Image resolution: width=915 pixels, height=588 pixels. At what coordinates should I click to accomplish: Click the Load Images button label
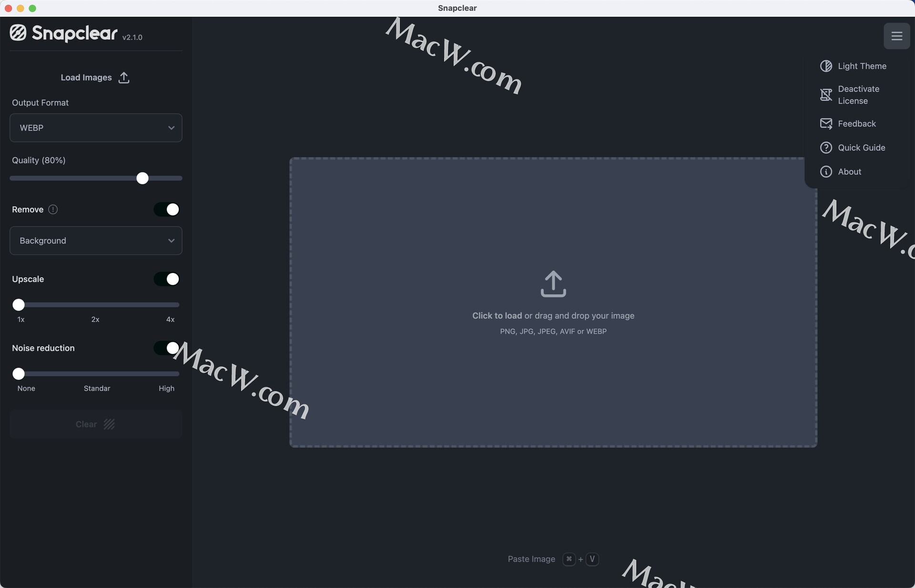pos(86,78)
